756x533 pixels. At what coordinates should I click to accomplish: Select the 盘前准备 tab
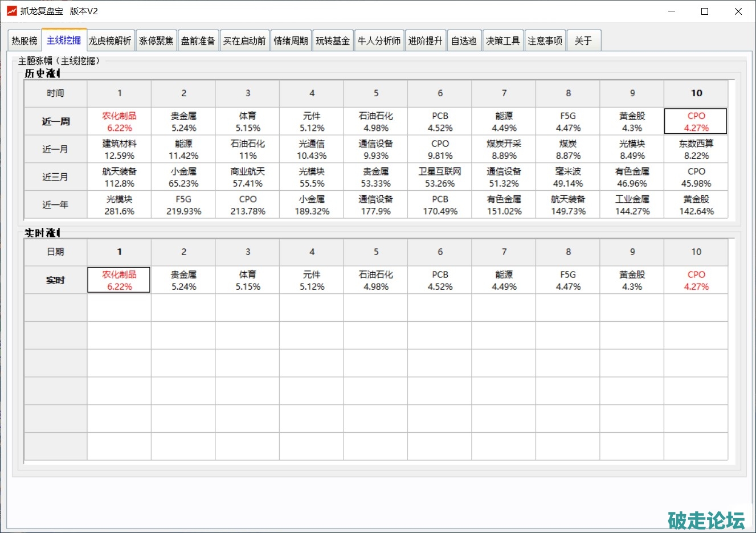click(198, 40)
